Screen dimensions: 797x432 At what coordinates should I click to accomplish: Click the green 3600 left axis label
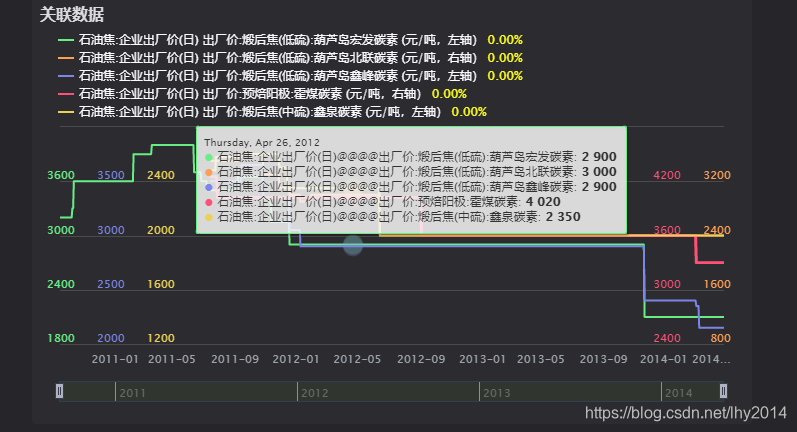(61, 175)
